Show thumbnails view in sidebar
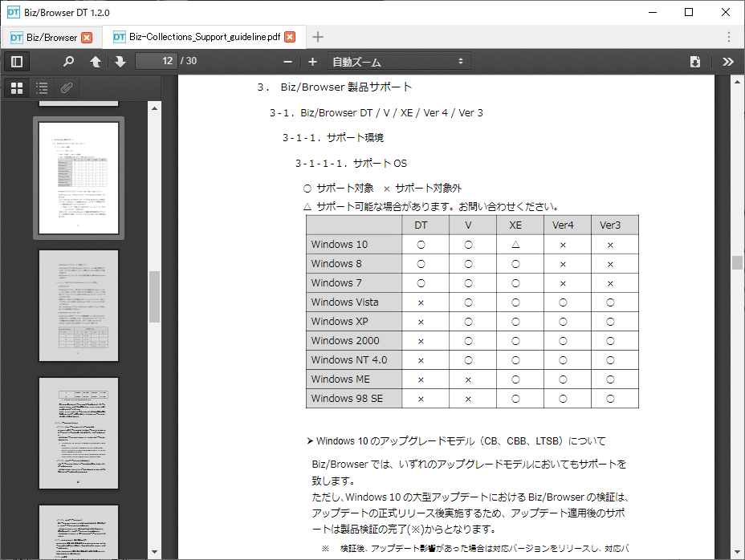The image size is (745, 560). (x=17, y=88)
